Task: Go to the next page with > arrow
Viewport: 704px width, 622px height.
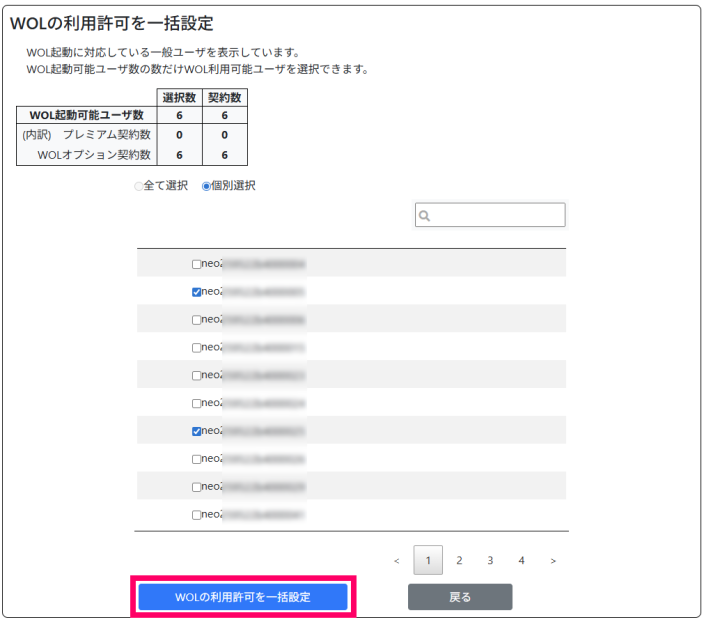Action: point(553,561)
